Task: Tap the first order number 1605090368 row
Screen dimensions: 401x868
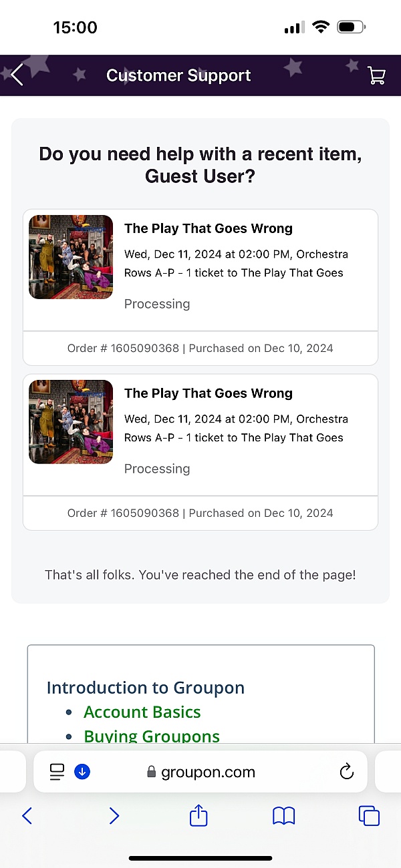Action: tap(200, 348)
